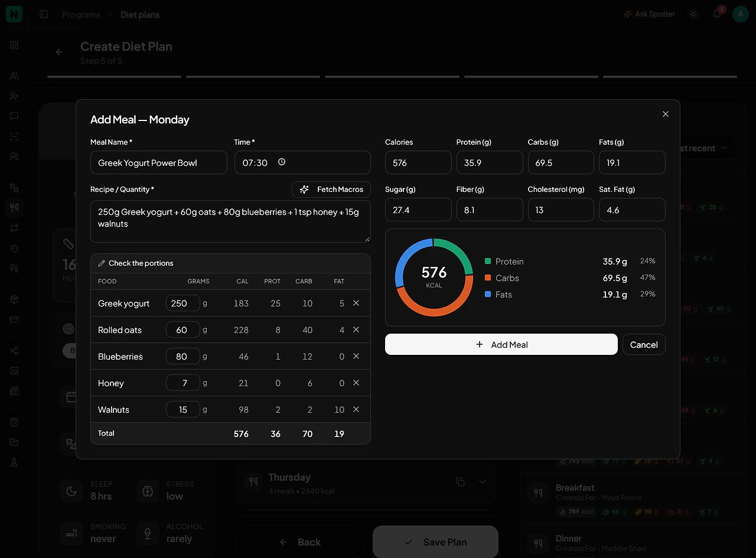Click the Fetch Macros button
The width and height of the screenshot is (756, 558).
[331, 190]
